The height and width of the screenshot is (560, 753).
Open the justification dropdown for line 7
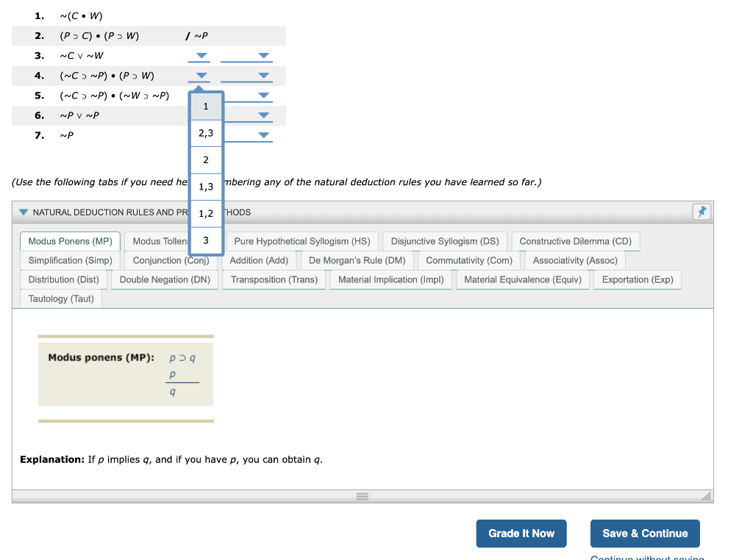point(262,134)
